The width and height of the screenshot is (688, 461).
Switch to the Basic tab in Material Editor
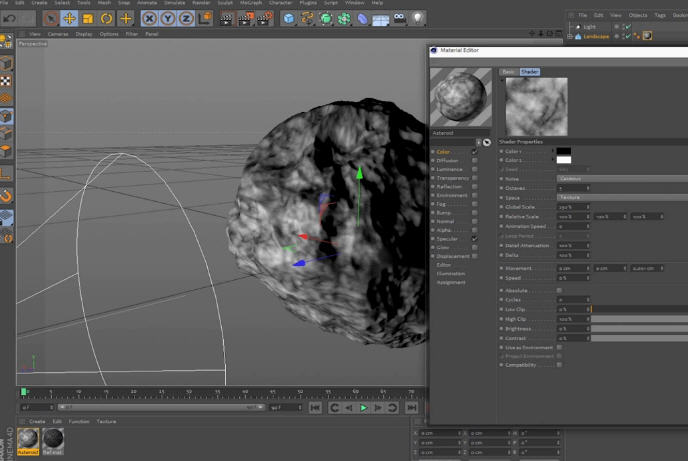pyautogui.click(x=509, y=71)
